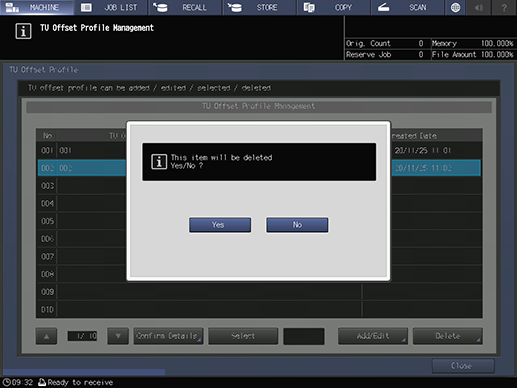
Task: Click the page indicator 1/10 field
Action: 82,336
